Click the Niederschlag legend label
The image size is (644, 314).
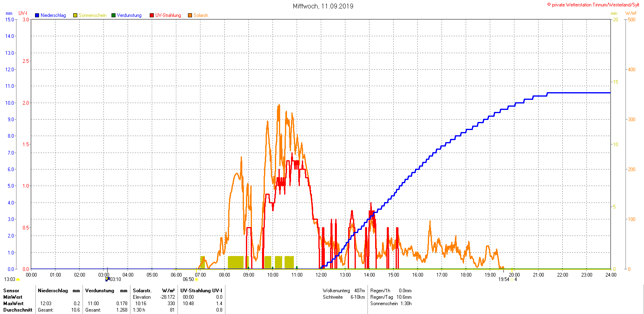pyautogui.click(x=53, y=15)
